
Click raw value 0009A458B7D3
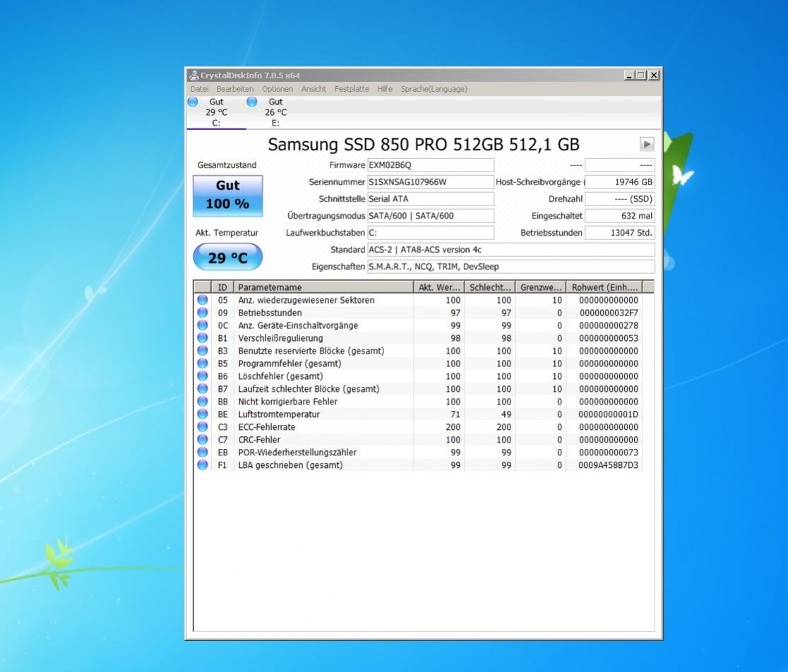608,465
